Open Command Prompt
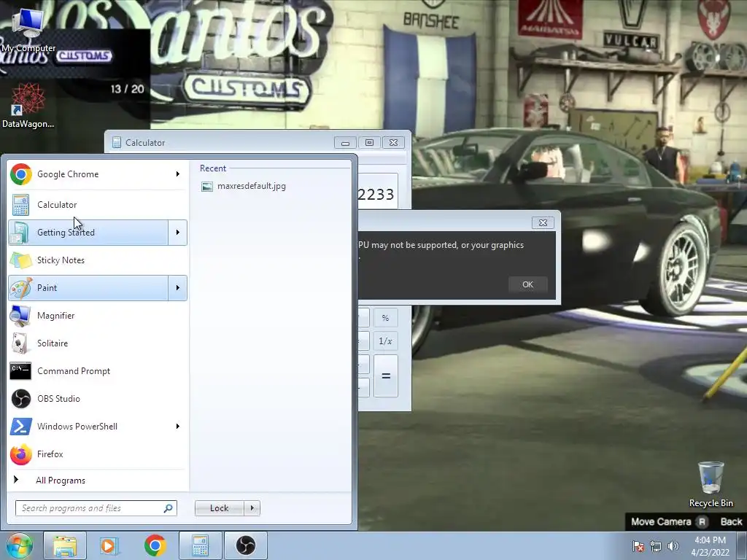This screenshot has width=747, height=560. pos(98,371)
